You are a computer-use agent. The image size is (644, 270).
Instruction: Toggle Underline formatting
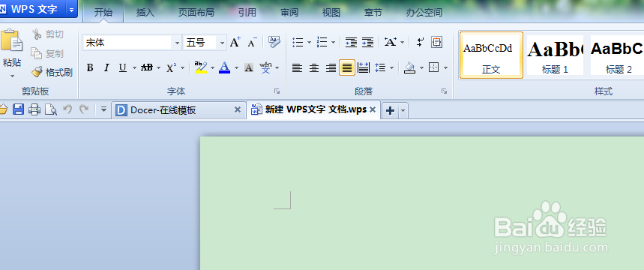(x=122, y=67)
